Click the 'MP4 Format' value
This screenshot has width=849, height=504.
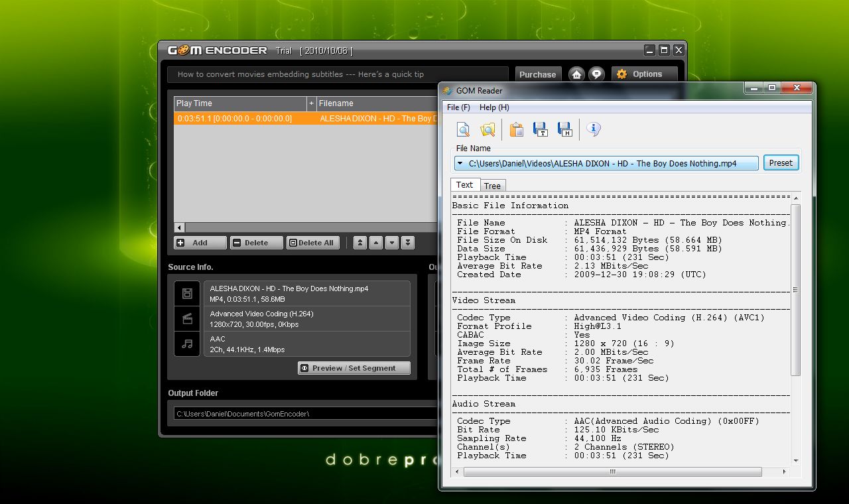pyautogui.click(x=600, y=231)
